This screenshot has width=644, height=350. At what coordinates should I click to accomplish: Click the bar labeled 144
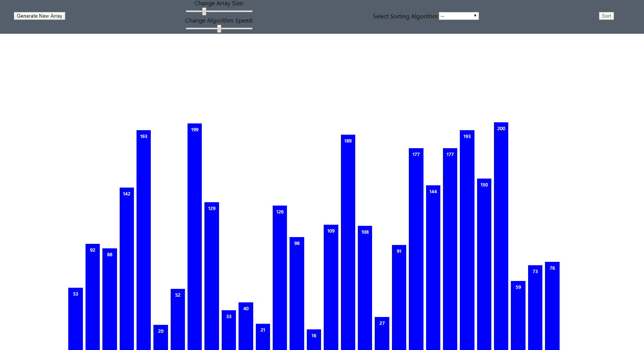[433, 267]
